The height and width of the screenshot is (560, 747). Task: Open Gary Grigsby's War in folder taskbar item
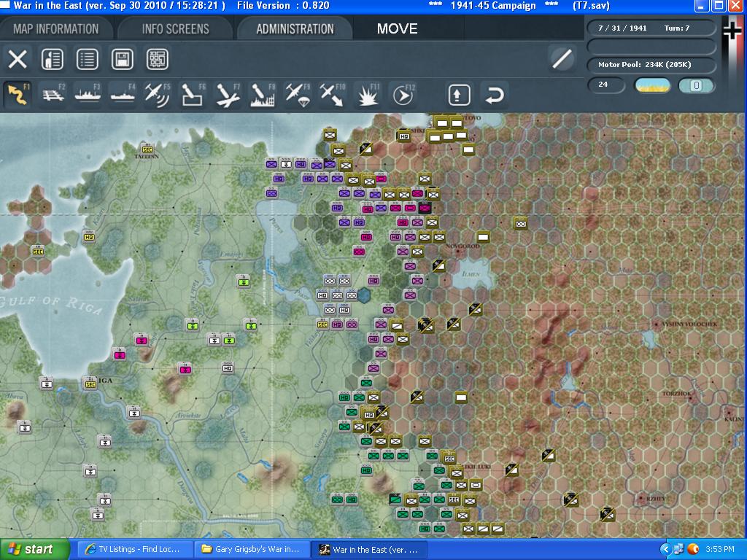tap(252, 549)
